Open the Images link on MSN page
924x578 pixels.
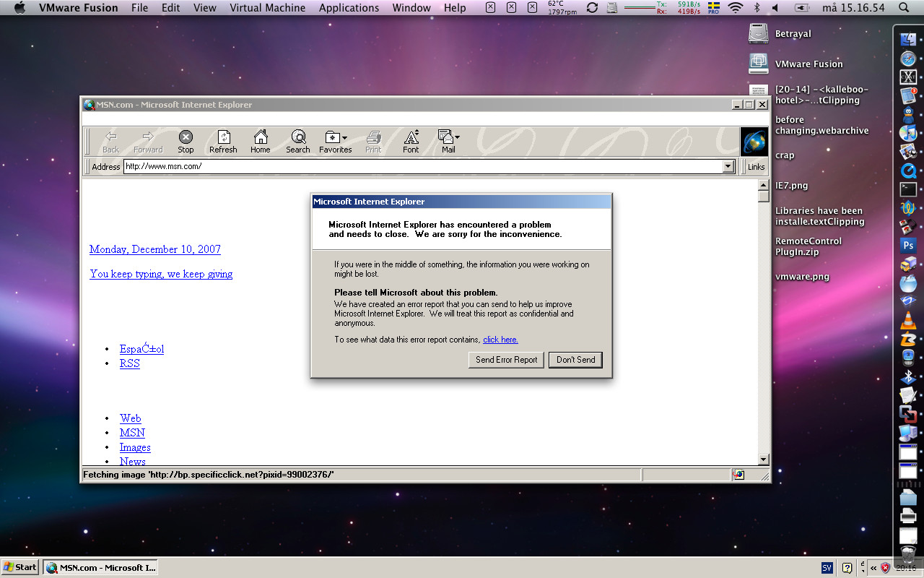135,447
